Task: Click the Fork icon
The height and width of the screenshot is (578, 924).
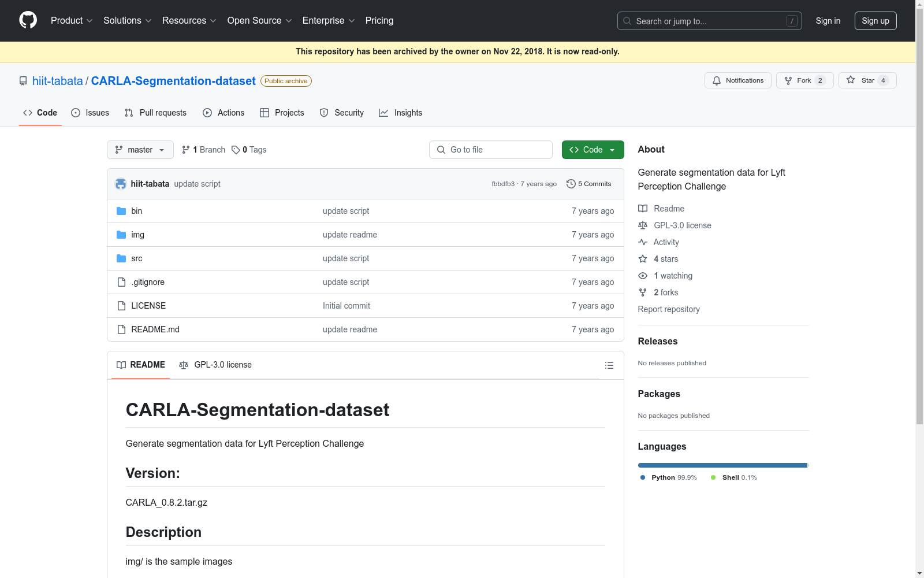Action: click(788, 80)
